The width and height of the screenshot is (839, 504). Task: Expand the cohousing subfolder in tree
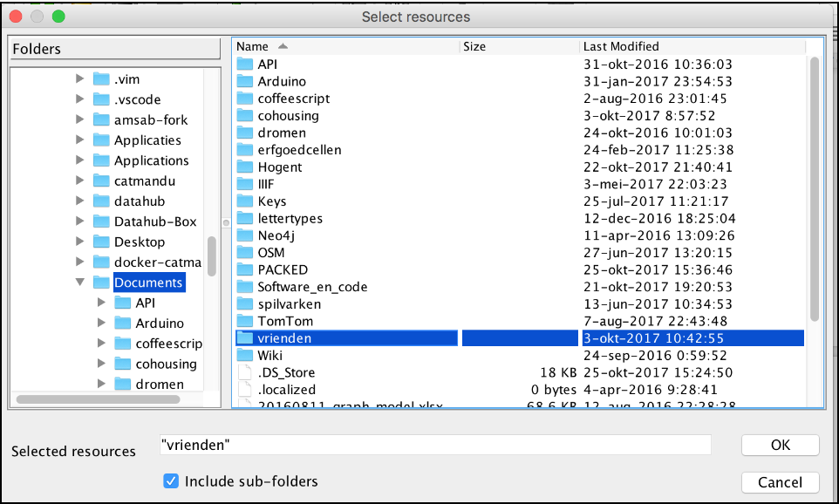[x=102, y=364]
